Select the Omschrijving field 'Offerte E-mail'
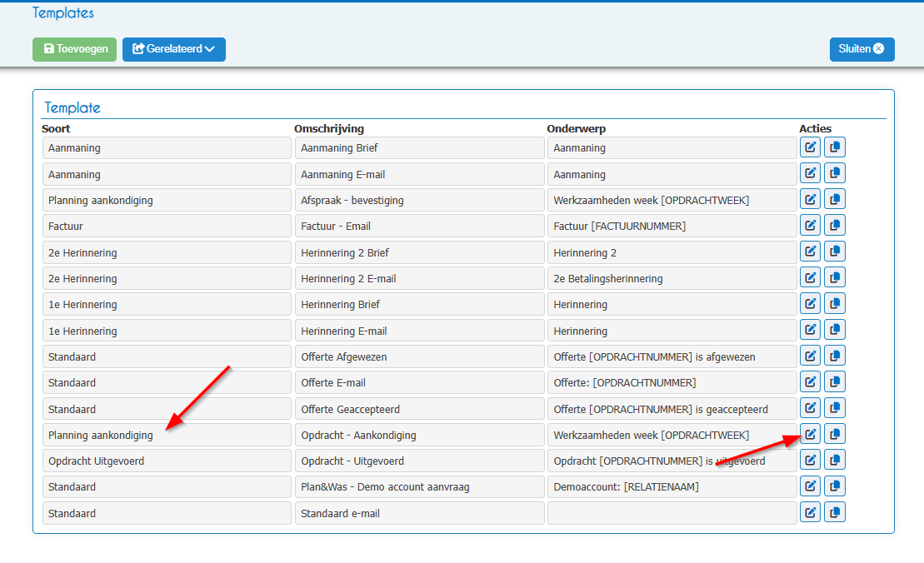The image size is (924, 563). (420, 383)
